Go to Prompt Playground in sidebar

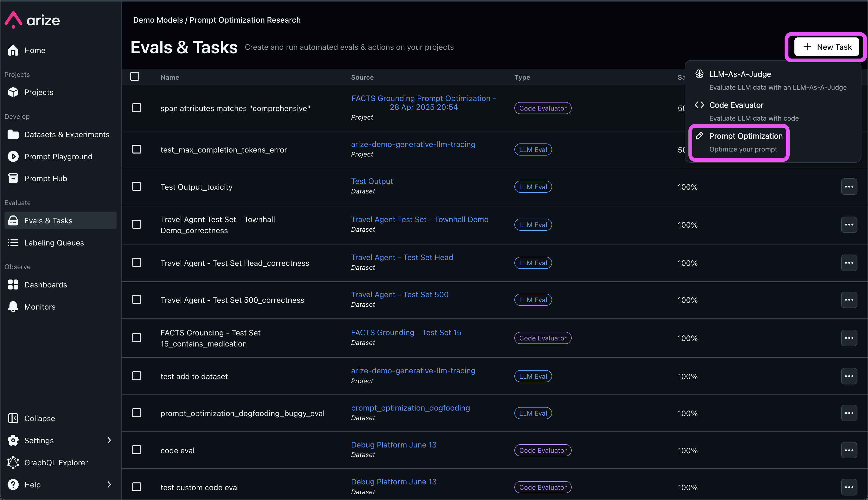pos(61,156)
